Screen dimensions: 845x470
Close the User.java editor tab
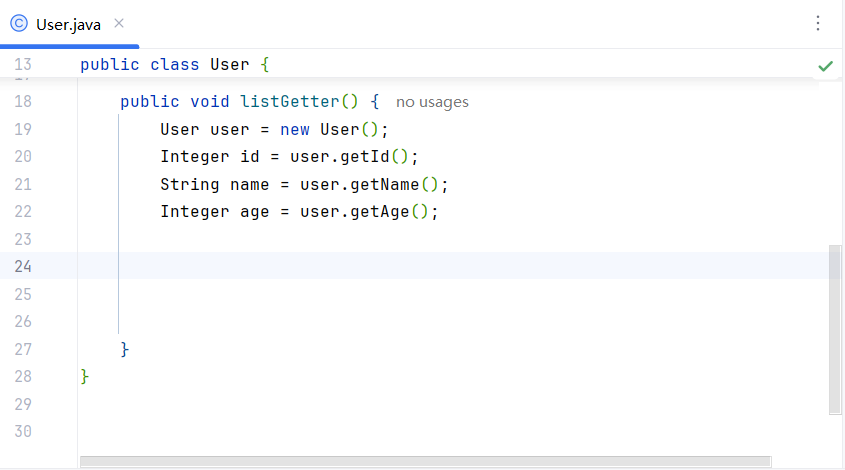(x=119, y=24)
